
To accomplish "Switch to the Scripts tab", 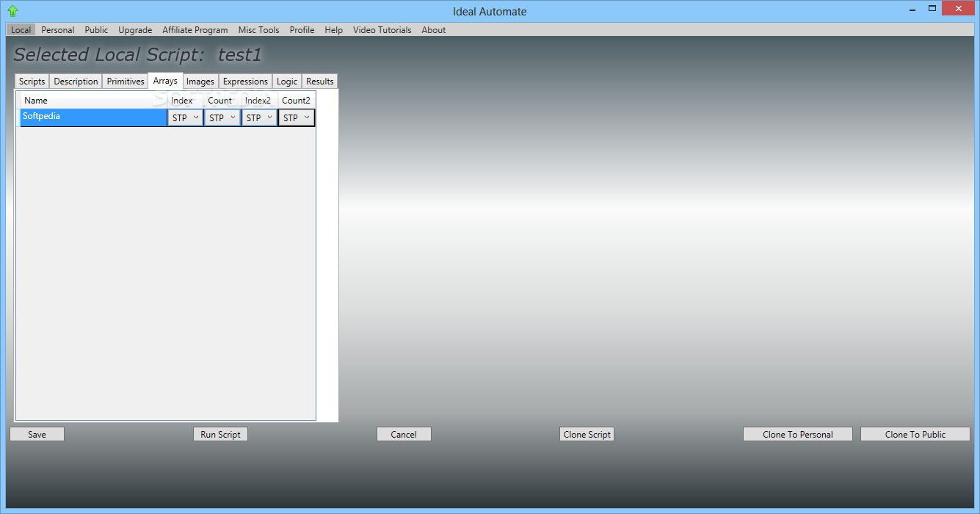I will coord(32,82).
